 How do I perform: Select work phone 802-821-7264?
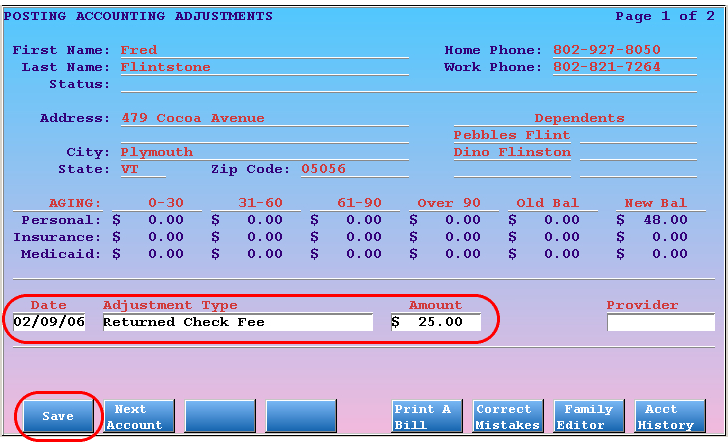click(607, 67)
